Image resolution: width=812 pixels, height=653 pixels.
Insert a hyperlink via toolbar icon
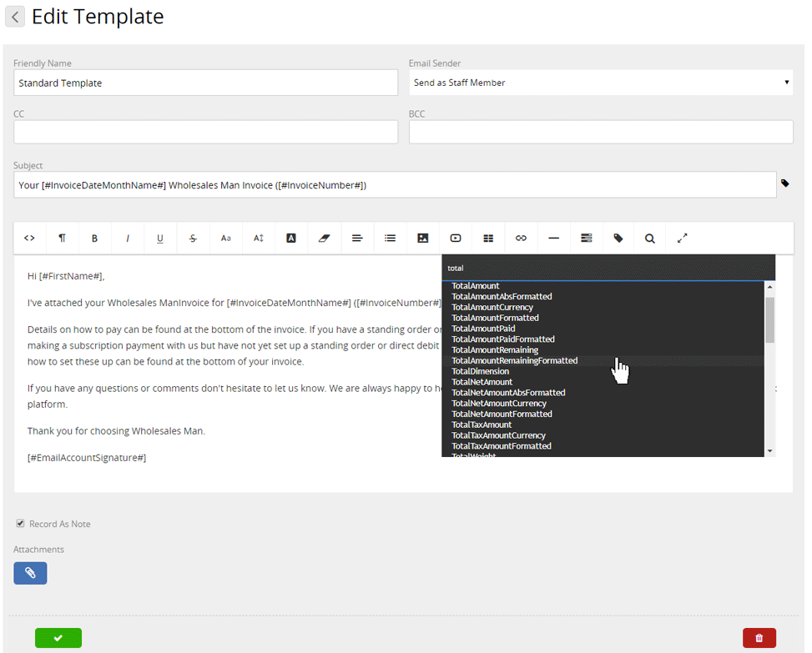click(521, 238)
